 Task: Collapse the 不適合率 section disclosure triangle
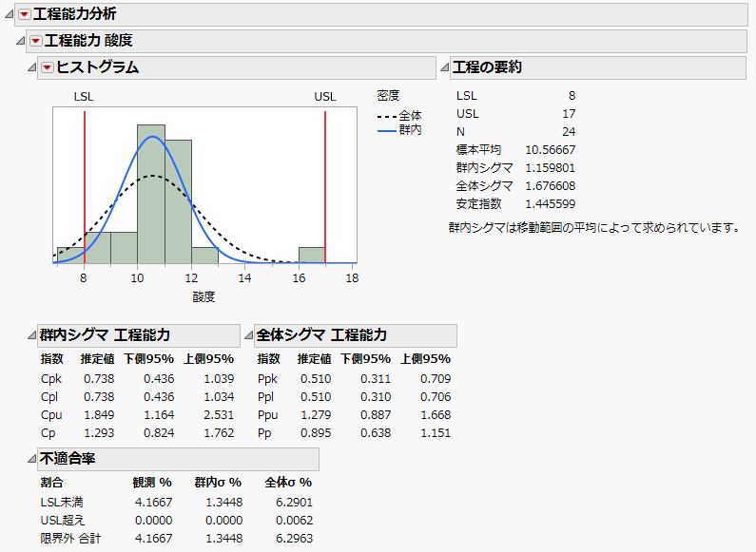[x=31, y=459]
